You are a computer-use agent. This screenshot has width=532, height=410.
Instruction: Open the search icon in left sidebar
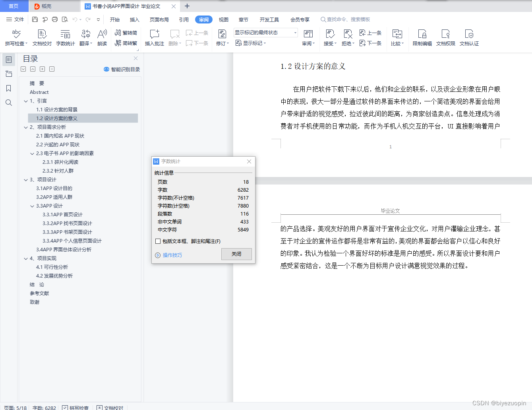(8, 103)
